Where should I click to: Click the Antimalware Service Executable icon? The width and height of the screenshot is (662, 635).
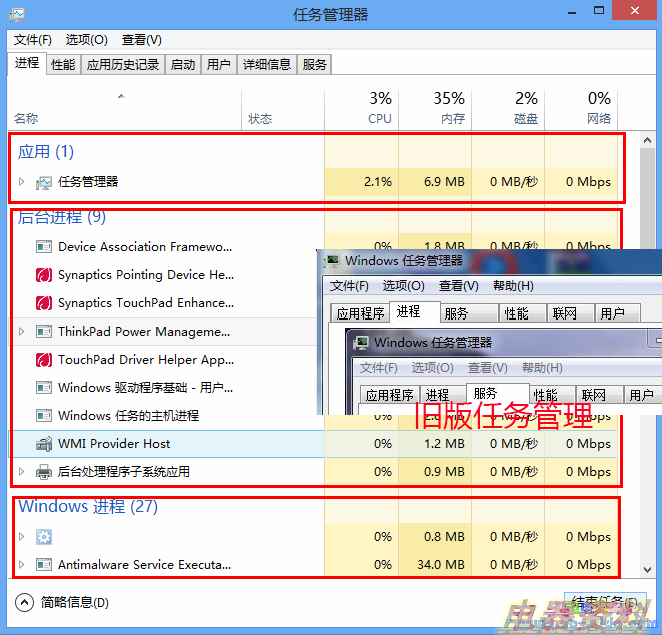point(43,565)
